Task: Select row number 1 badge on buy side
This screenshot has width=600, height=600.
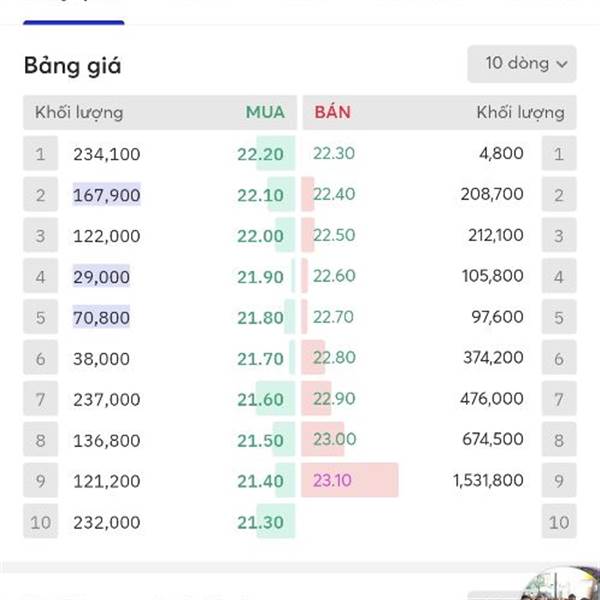Action: tap(41, 153)
